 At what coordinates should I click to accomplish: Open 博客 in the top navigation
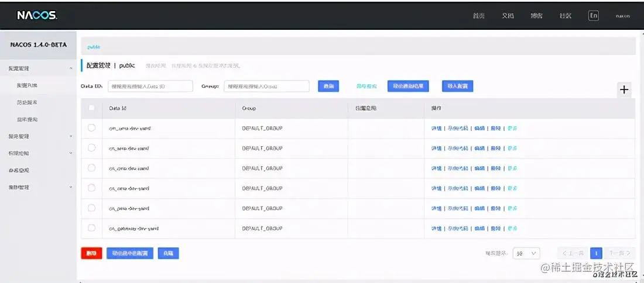click(x=536, y=16)
